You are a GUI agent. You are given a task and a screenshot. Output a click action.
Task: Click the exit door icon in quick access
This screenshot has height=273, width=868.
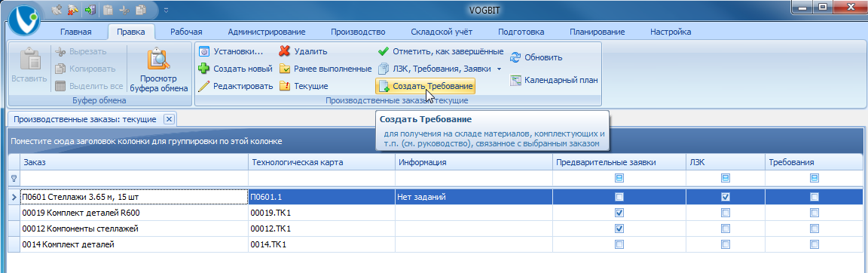[x=90, y=9]
